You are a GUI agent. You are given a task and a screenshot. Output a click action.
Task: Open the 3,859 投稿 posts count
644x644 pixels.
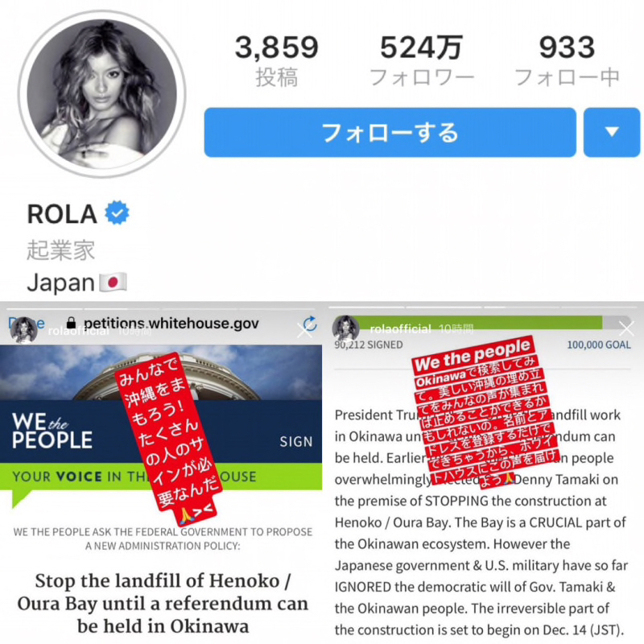point(277,61)
